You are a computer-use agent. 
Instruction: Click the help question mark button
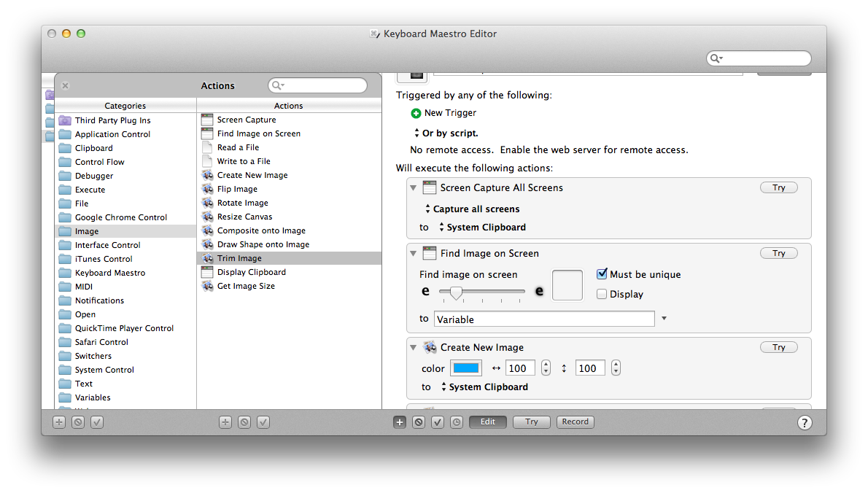(x=804, y=422)
